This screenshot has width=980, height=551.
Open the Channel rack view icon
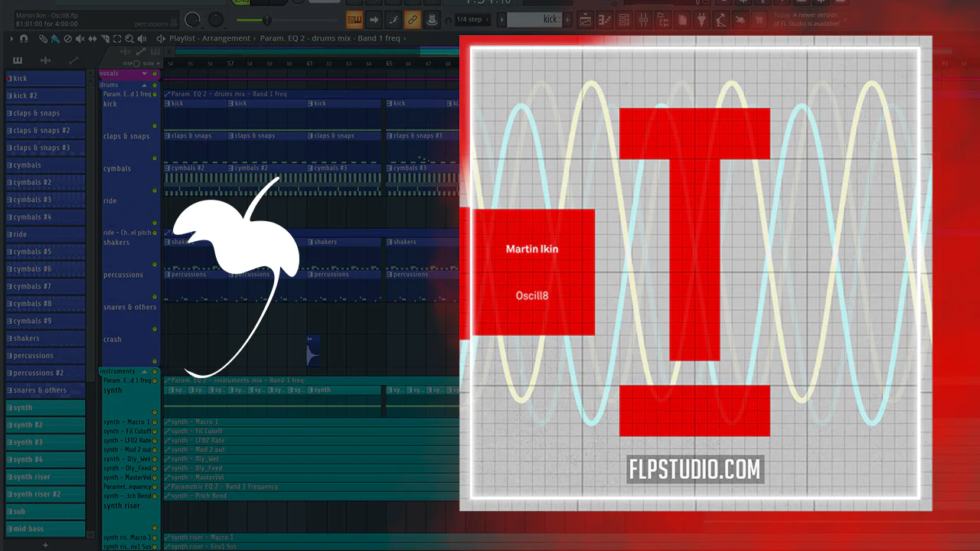[625, 19]
